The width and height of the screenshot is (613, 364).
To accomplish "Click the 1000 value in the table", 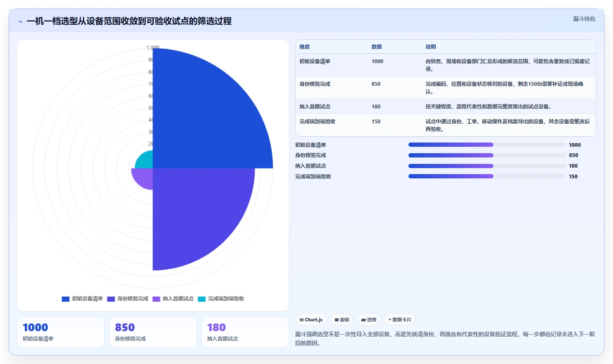I will click(x=377, y=61).
